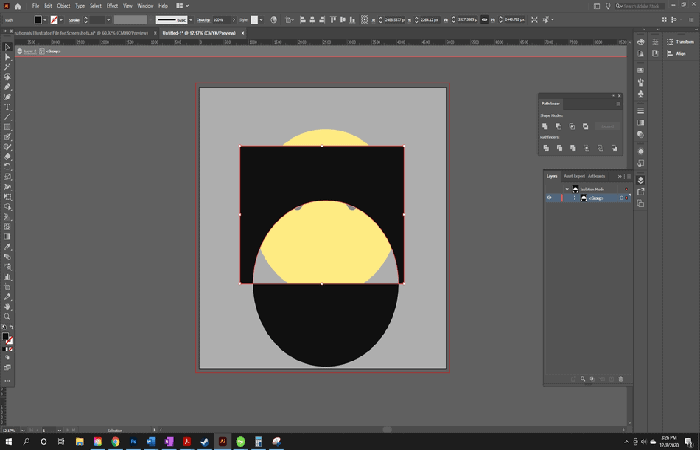Select the Selection tool (black arrow)

(7, 47)
